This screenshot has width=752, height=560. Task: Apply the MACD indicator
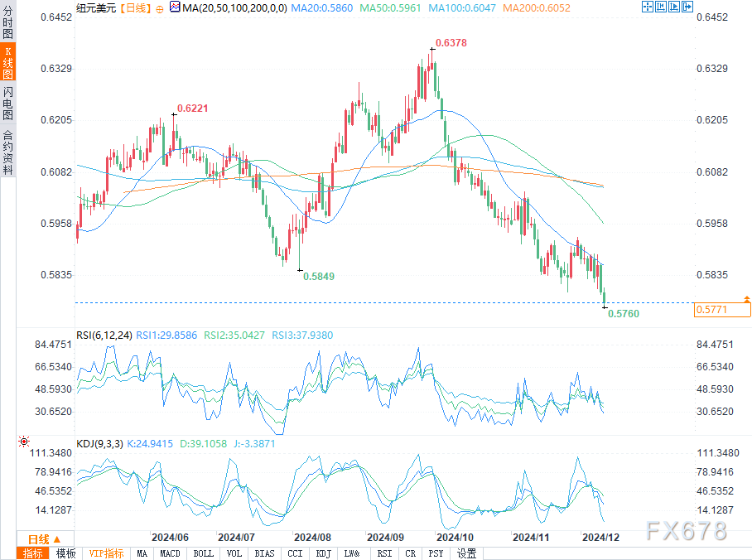click(171, 553)
